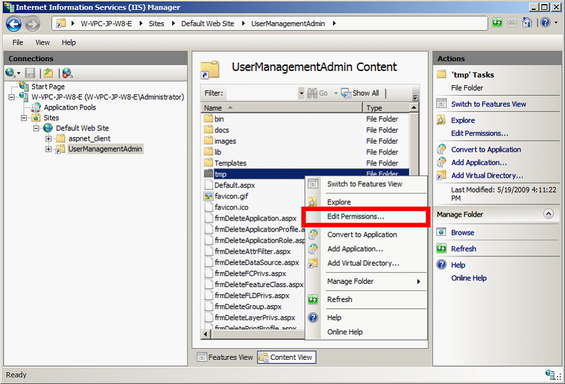The width and height of the screenshot is (565, 384).
Task: Click the Browse icon under Manage Folder
Action: (441, 232)
